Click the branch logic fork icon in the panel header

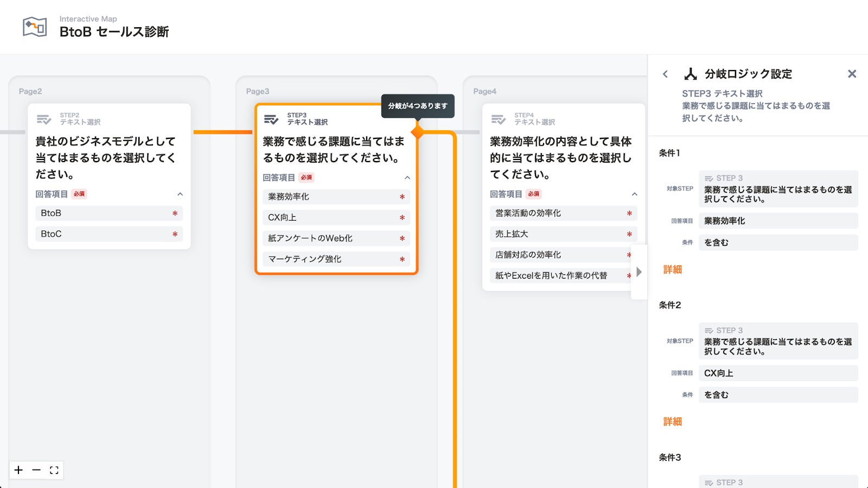(x=691, y=74)
